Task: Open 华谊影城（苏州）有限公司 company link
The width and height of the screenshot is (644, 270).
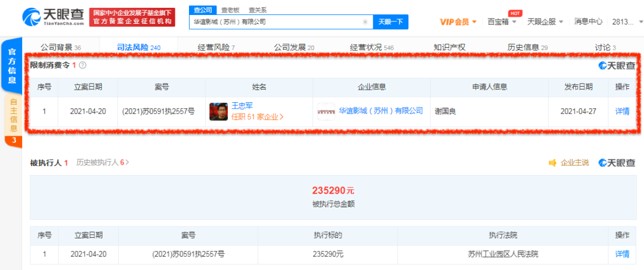Action: pos(380,111)
